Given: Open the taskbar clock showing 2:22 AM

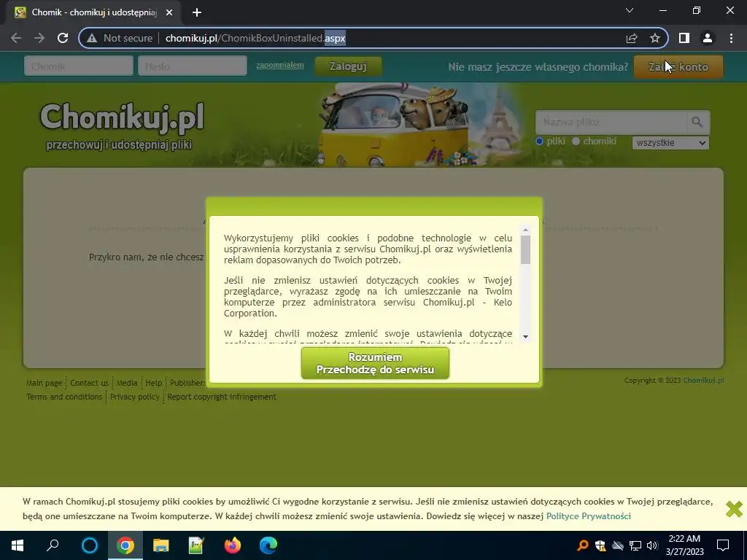Looking at the screenshot, I should point(684,545).
